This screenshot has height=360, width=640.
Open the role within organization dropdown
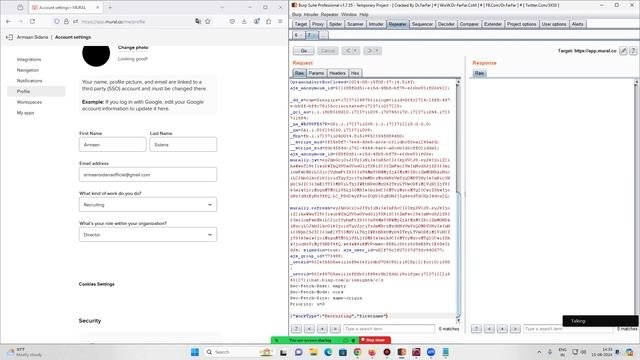coord(148,235)
